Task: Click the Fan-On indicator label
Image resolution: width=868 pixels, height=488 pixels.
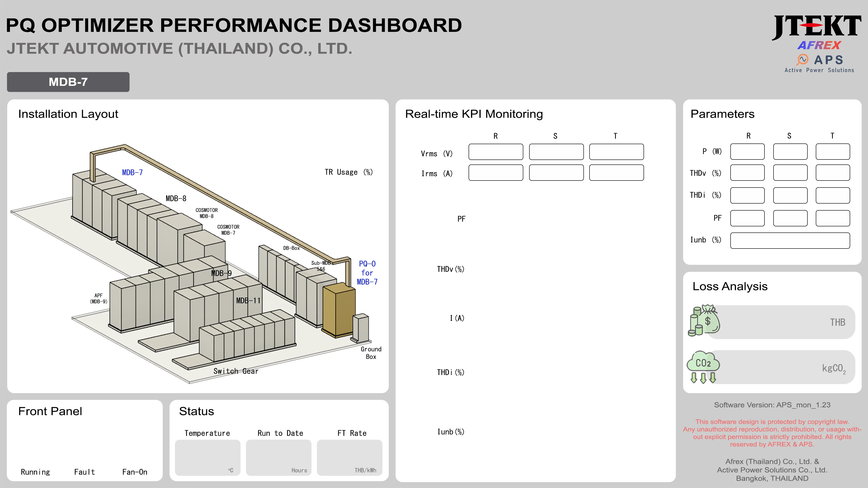Action: 135,472
